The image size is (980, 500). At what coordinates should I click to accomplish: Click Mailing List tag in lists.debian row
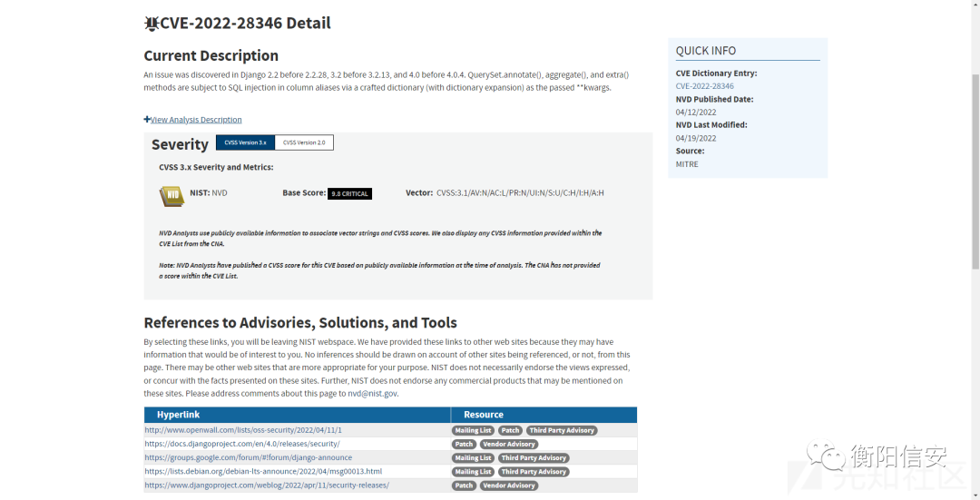(x=473, y=472)
